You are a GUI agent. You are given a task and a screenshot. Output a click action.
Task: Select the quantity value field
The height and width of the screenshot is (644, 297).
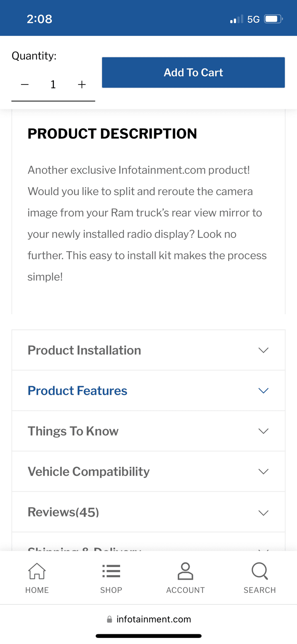53,85
